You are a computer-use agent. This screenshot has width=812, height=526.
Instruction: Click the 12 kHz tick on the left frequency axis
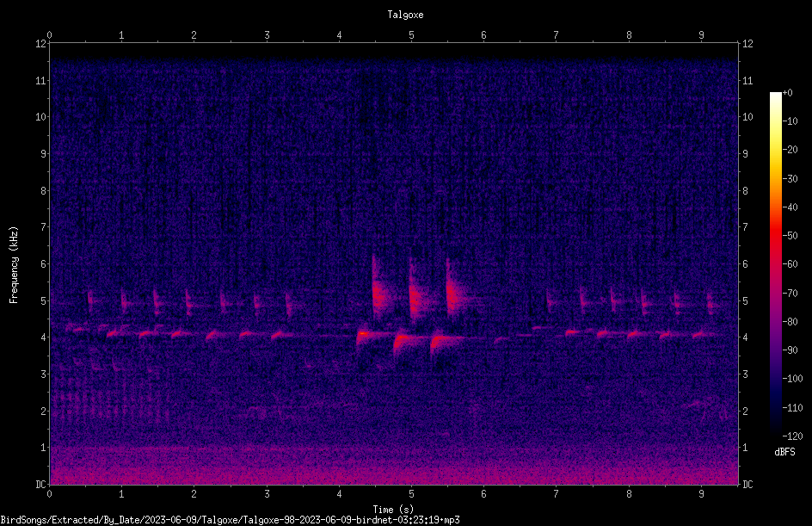point(40,44)
